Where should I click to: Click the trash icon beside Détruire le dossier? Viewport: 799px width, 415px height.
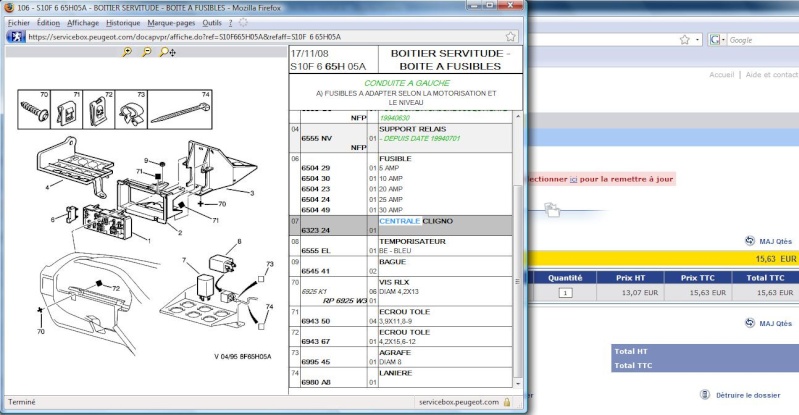point(705,395)
